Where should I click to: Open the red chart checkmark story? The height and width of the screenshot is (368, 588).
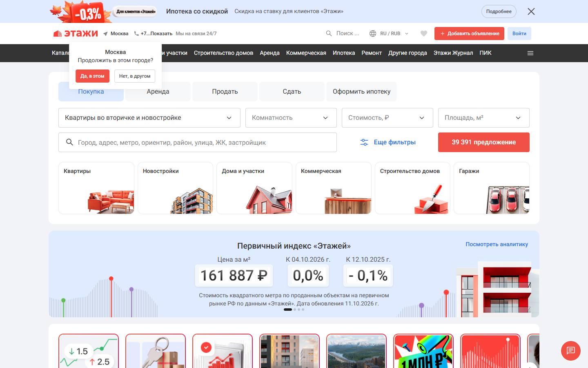223,351
